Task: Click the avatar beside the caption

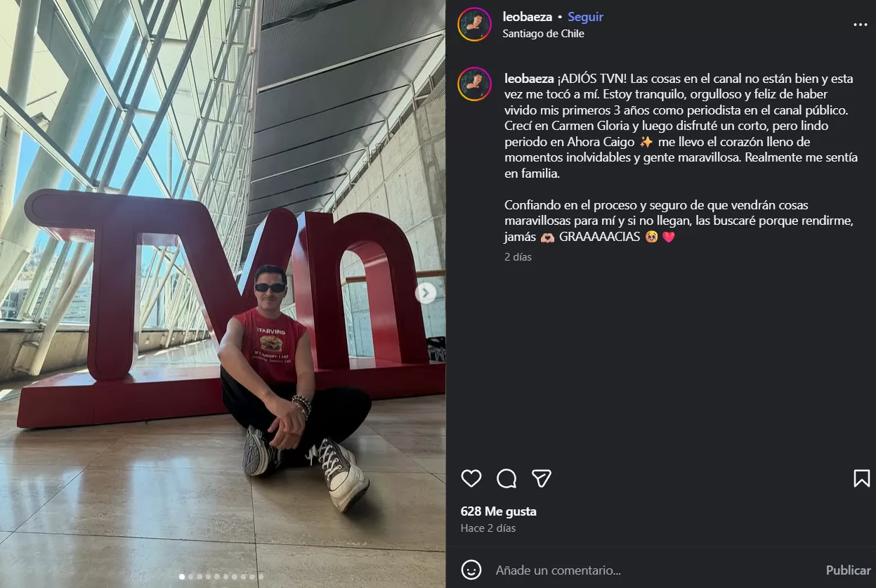Action: (474, 84)
